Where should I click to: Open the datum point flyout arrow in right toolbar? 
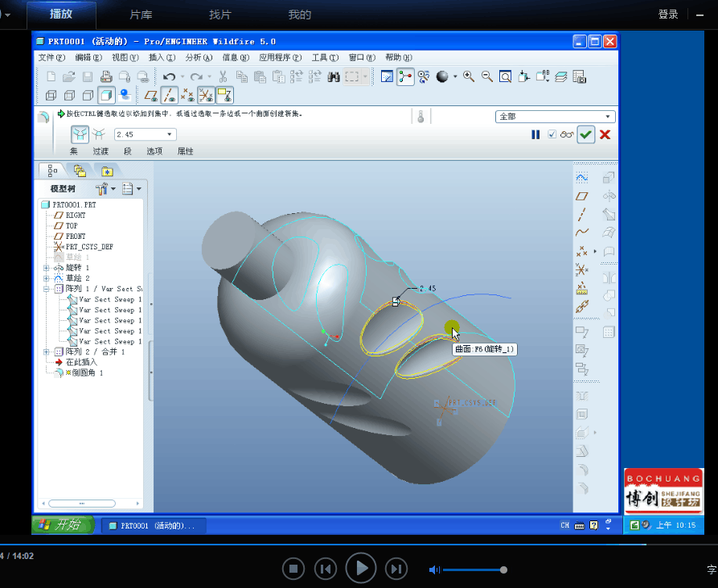595,251
